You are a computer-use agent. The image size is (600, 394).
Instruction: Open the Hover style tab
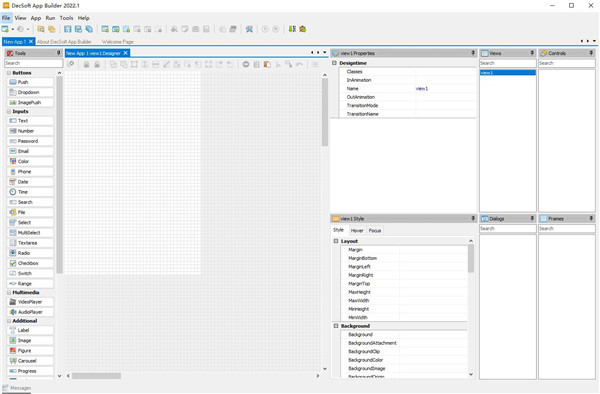coord(357,230)
